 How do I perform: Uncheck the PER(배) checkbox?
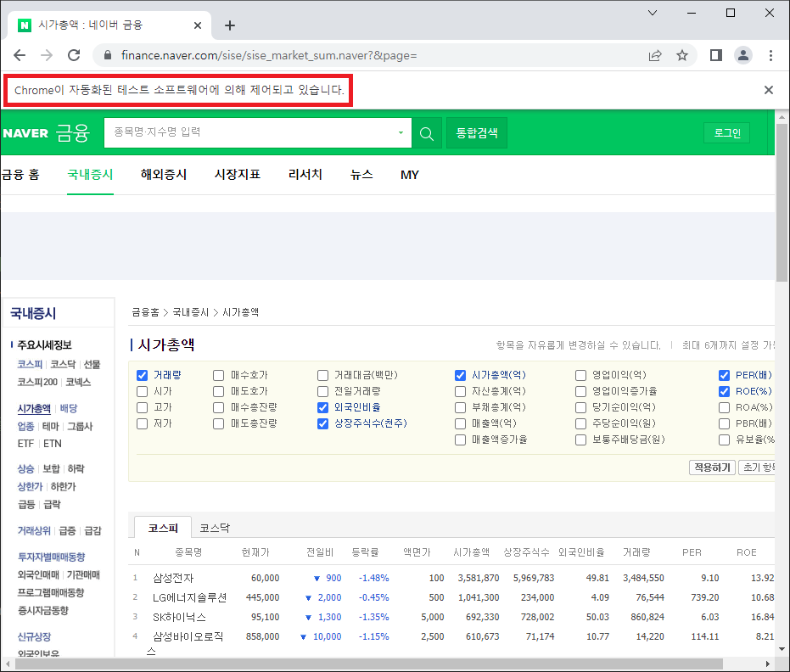click(724, 375)
